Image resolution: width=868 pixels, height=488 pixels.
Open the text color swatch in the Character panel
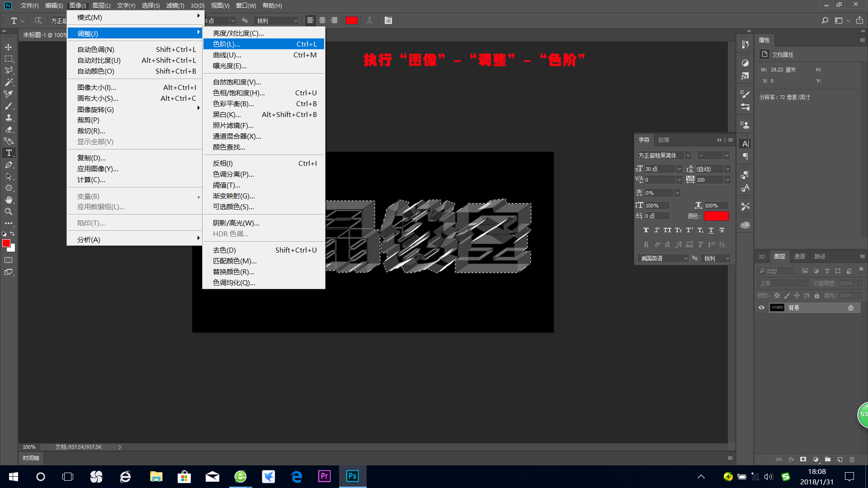click(716, 216)
